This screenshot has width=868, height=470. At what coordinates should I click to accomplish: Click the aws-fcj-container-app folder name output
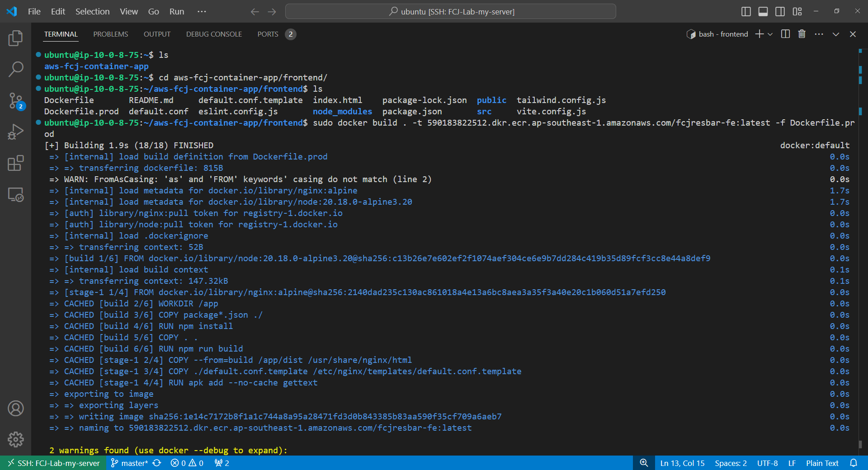coord(96,66)
